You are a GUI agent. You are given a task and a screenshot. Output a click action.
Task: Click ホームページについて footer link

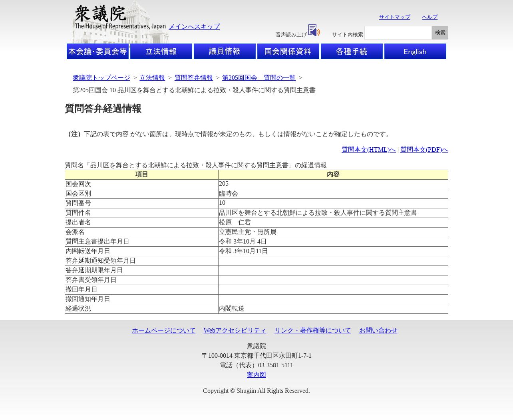(x=164, y=330)
